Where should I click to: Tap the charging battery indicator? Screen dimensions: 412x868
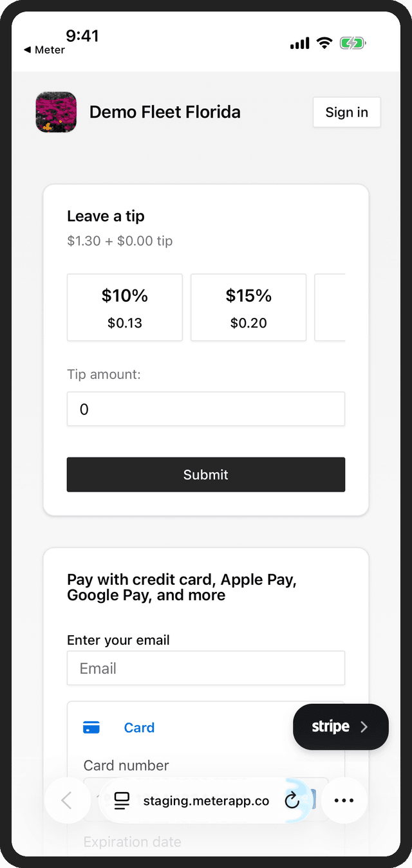353,42
